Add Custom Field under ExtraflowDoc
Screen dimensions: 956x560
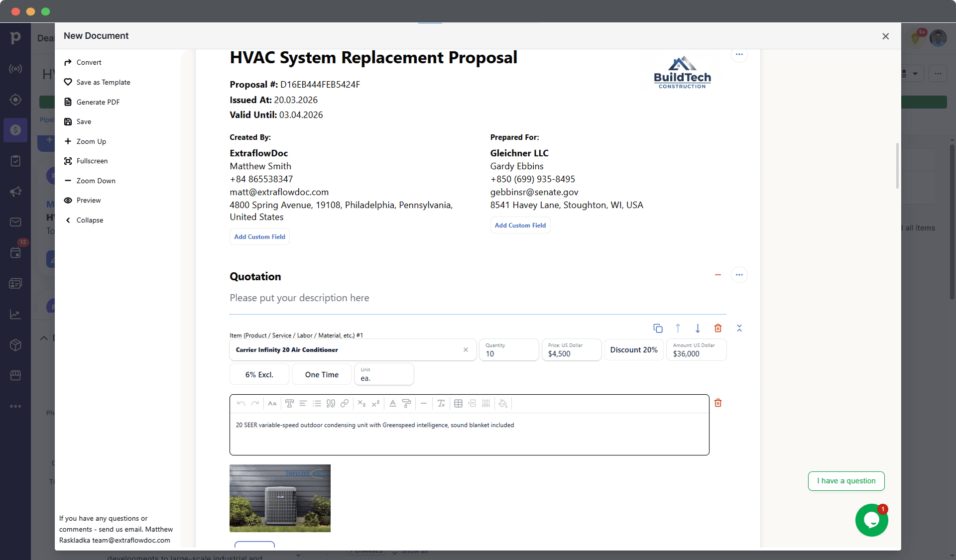point(259,237)
